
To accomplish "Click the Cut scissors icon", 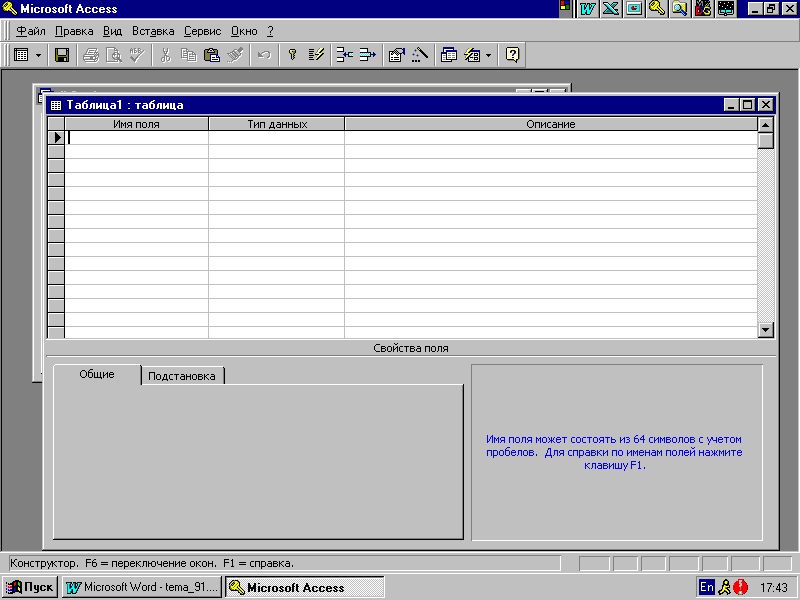I will click(166, 55).
